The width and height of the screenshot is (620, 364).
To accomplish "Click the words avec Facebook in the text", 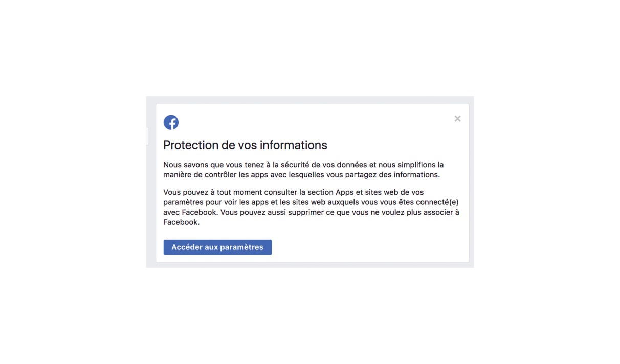I will click(x=190, y=212).
